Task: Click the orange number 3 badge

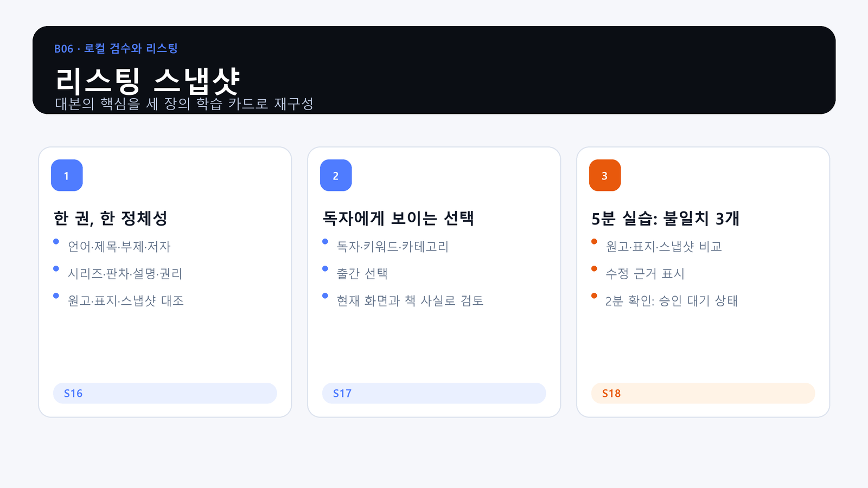Action: (605, 175)
